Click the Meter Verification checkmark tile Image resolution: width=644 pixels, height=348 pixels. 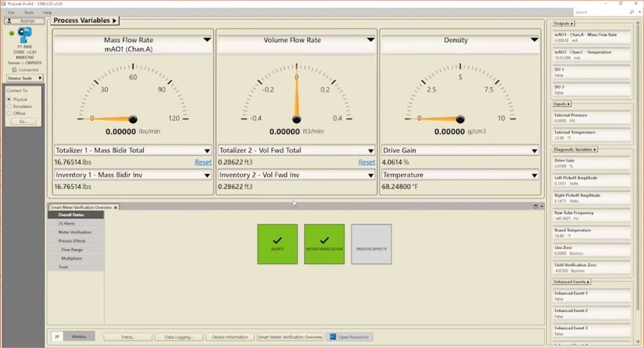pos(324,244)
